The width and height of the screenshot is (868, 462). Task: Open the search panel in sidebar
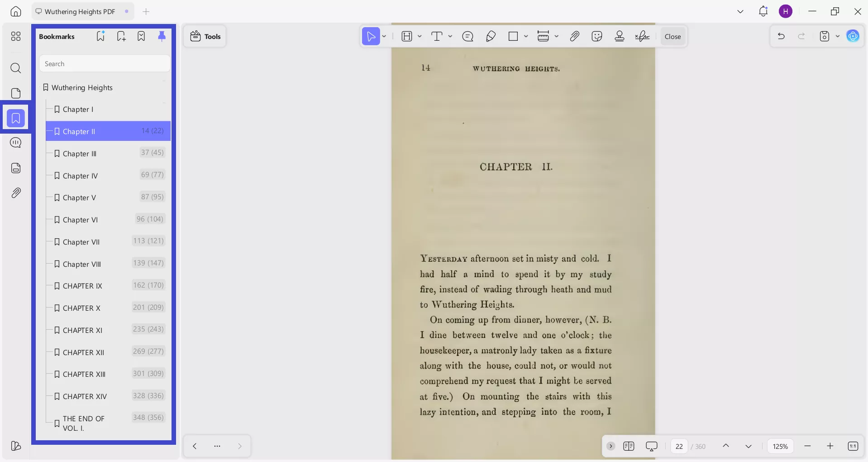tap(16, 68)
